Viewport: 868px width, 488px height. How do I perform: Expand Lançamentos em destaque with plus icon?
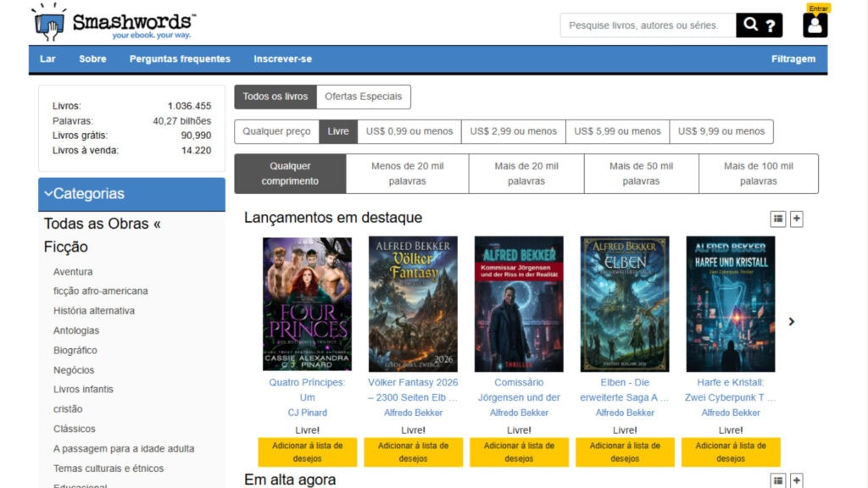tap(797, 219)
